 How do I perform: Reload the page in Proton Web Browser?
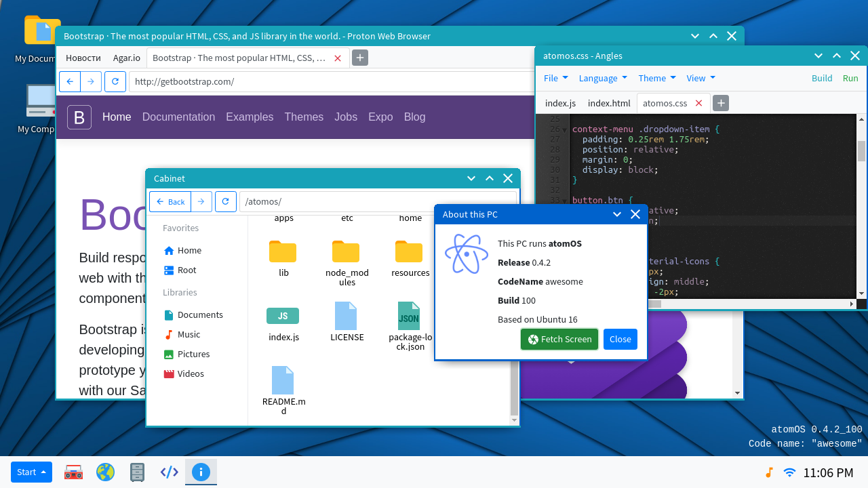coord(115,81)
